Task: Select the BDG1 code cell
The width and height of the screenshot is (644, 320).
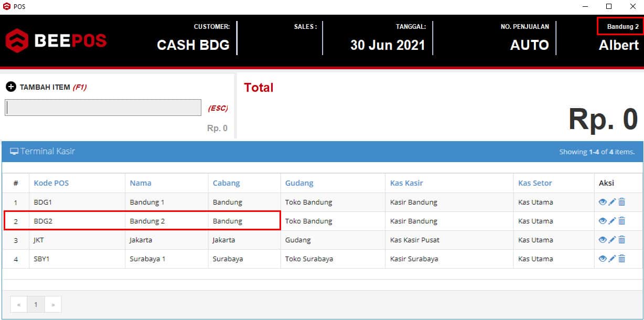Action: point(77,202)
